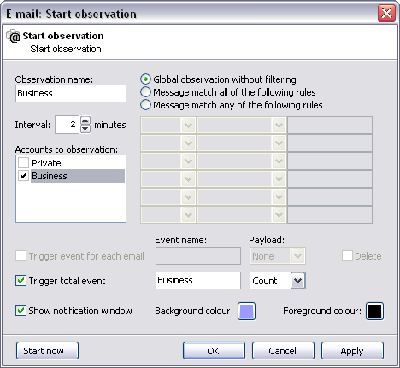
Task: Click the first rule row's value field
Action: tap(330, 125)
